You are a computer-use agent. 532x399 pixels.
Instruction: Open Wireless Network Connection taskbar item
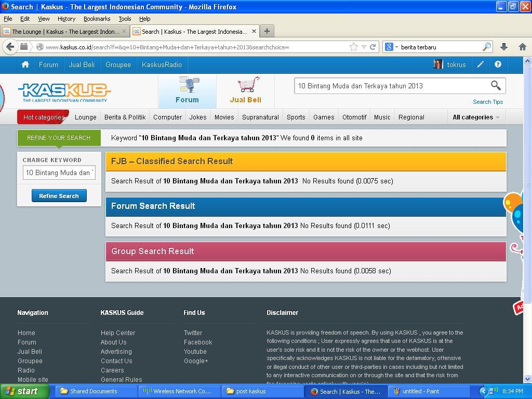(x=179, y=391)
